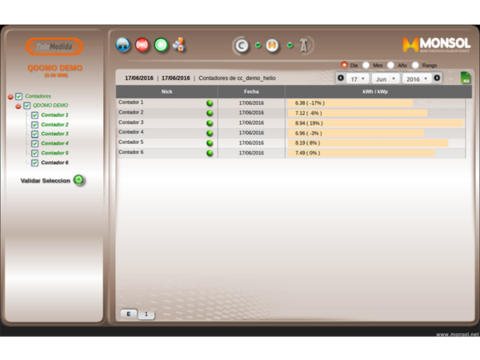Collapse the Contadores tree node
The image size is (480, 360).
pos(11,97)
